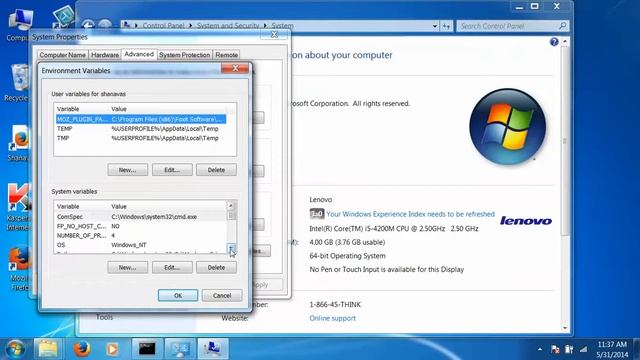
Task: Open Windows Explorer from the taskbar
Action: [48, 349]
